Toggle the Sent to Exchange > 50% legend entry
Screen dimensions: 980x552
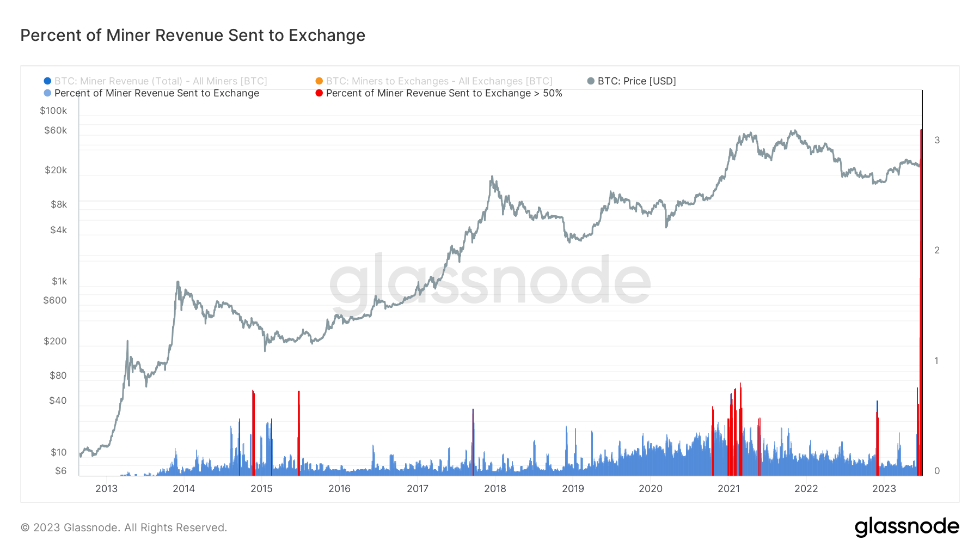tap(439, 93)
